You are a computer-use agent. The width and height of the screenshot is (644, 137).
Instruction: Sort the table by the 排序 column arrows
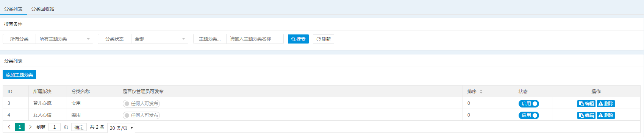pos(481,92)
